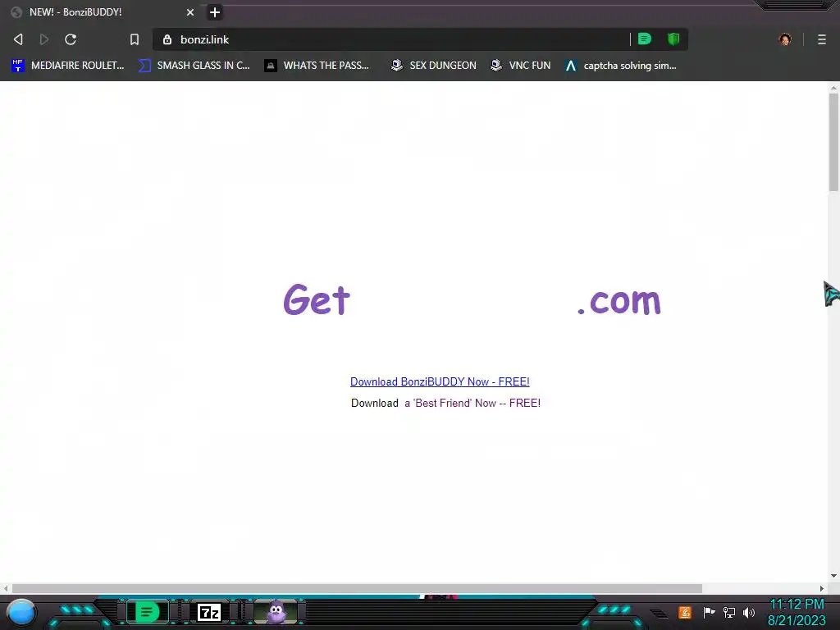Click the horizontal scrollbar thumb
This screenshot has width=840, height=630.
357,588
